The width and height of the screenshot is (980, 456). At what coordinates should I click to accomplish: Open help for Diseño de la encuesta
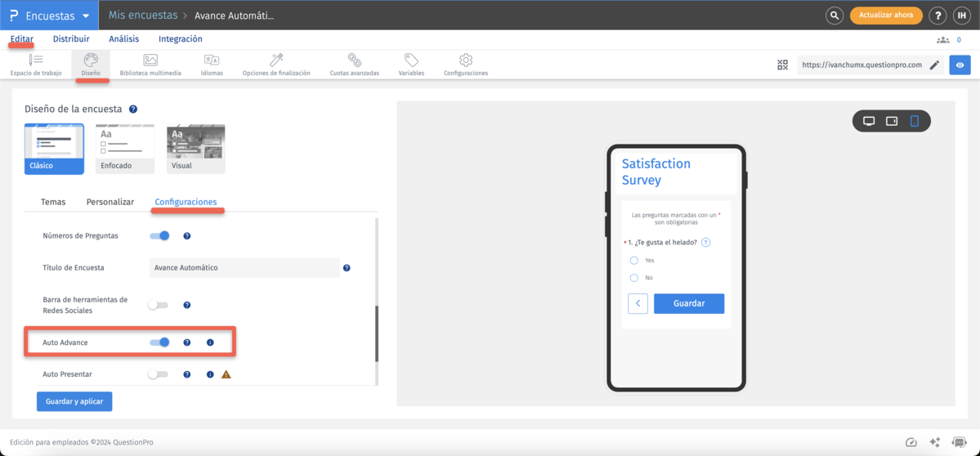tap(133, 109)
